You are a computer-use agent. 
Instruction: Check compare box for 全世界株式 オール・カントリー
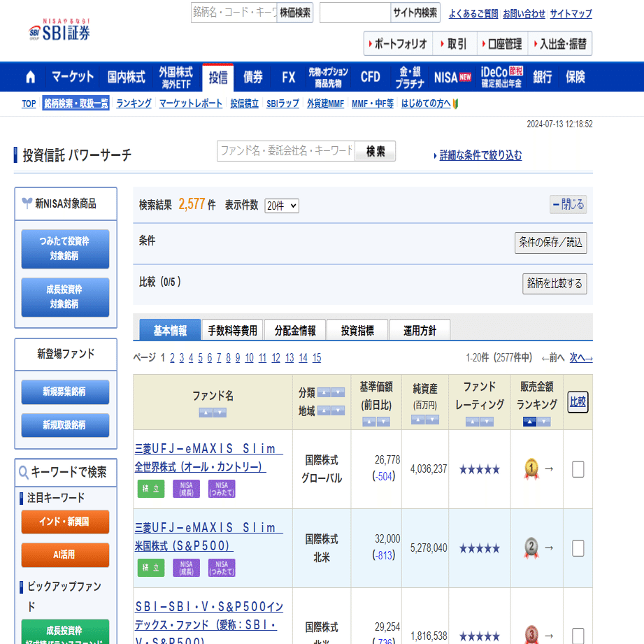click(578, 469)
